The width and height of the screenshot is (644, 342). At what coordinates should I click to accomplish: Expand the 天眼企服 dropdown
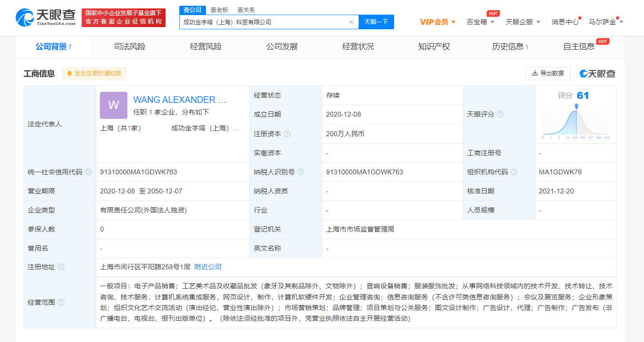tap(523, 22)
